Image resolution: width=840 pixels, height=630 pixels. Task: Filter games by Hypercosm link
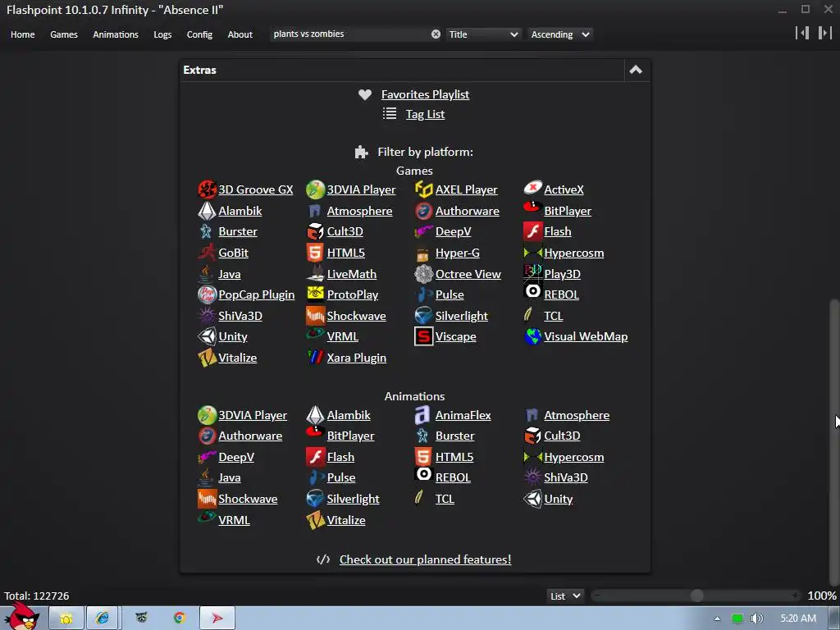coord(573,253)
